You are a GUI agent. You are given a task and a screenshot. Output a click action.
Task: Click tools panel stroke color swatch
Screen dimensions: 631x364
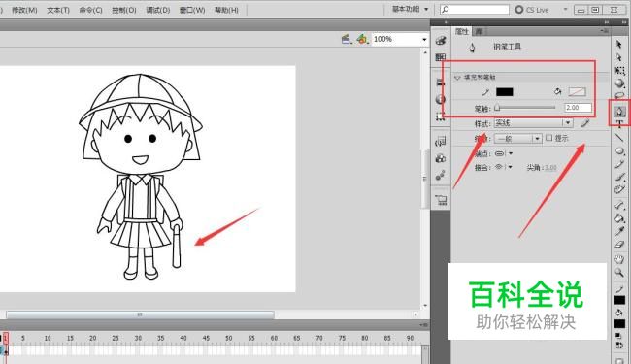coord(619,300)
